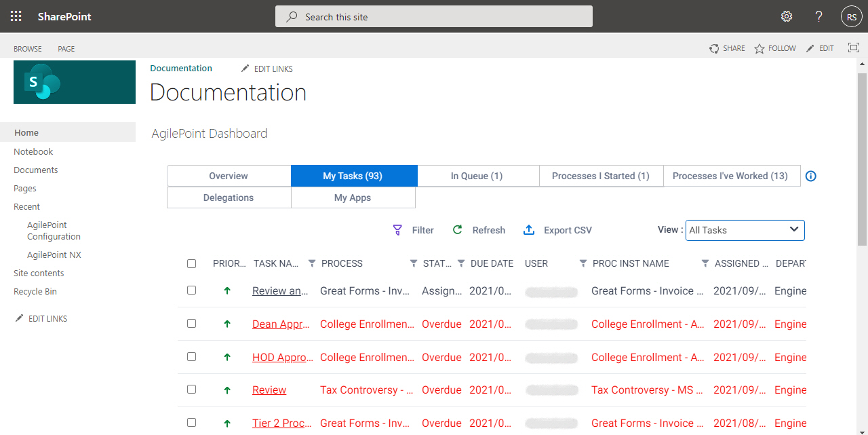Viewport: 868px width, 435px height.
Task: Click the Filter funnel icon
Action: click(397, 230)
